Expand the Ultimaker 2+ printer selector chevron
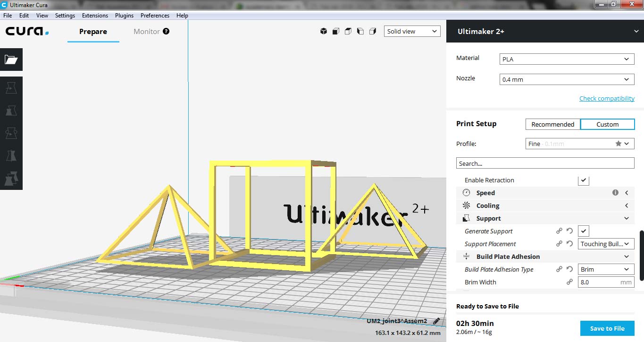The height and width of the screenshot is (342, 644). pyautogui.click(x=636, y=31)
